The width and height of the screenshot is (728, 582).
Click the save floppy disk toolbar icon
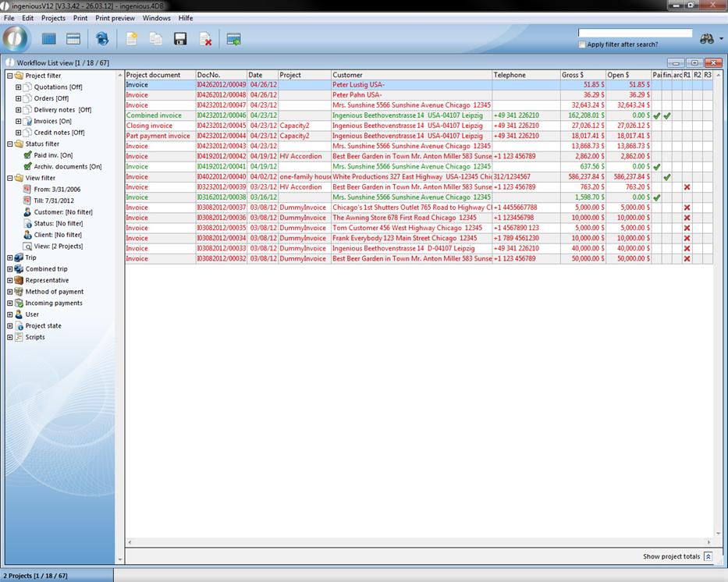point(180,39)
